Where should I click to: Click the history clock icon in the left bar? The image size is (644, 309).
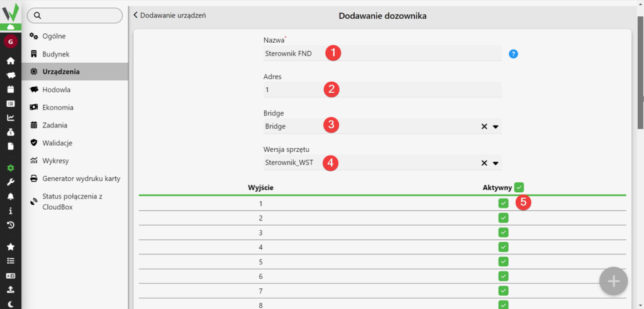[x=11, y=225]
